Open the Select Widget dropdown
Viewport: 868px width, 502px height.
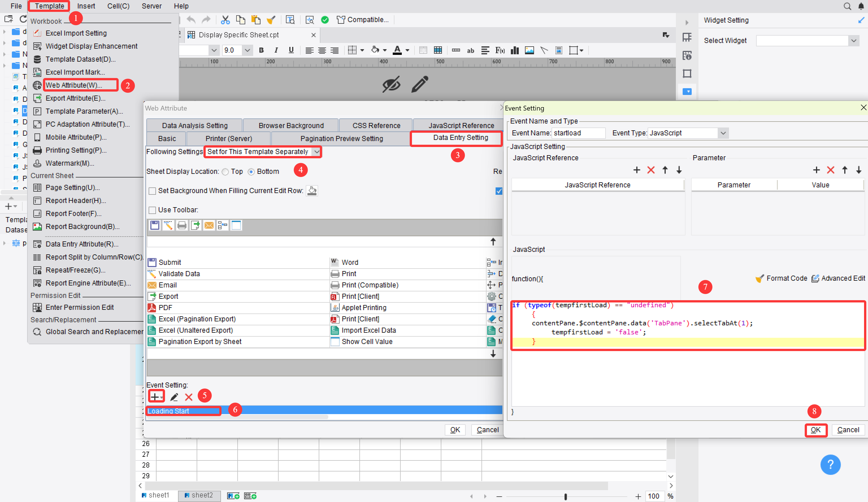coord(854,40)
